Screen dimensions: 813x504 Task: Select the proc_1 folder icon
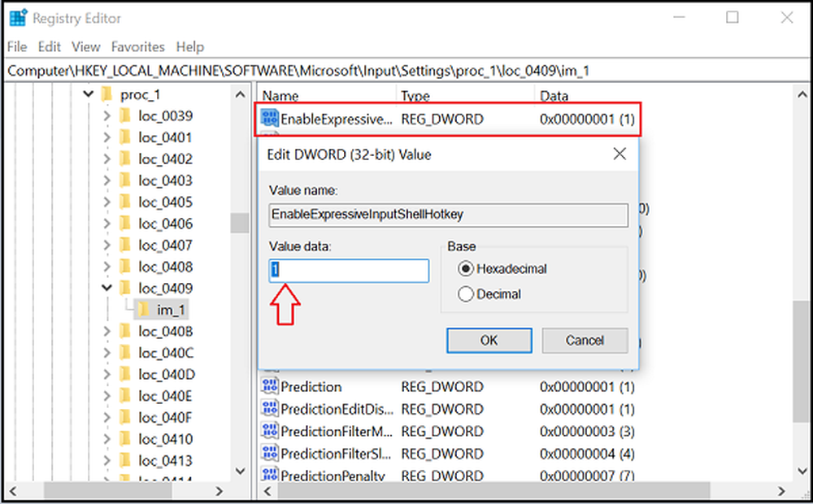click(107, 94)
